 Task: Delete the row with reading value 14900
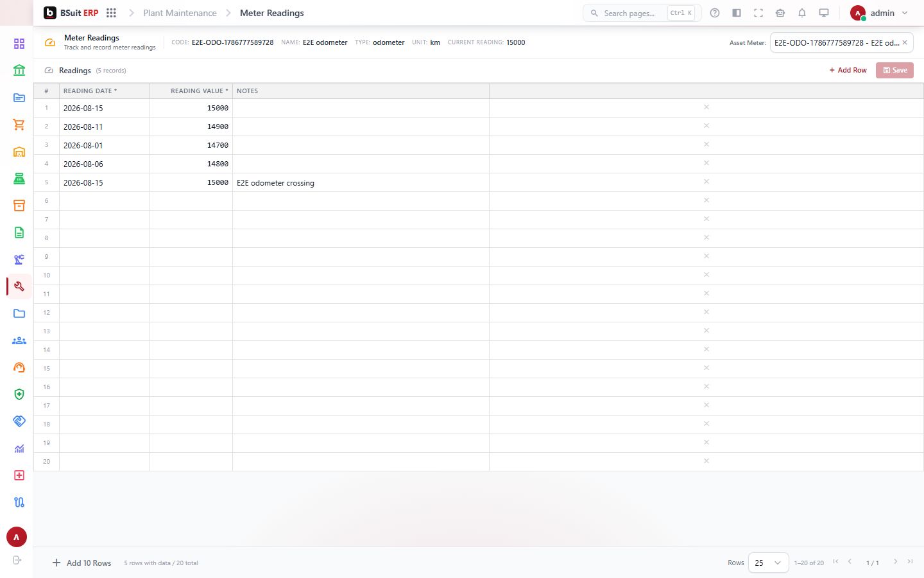click(706, 126)
